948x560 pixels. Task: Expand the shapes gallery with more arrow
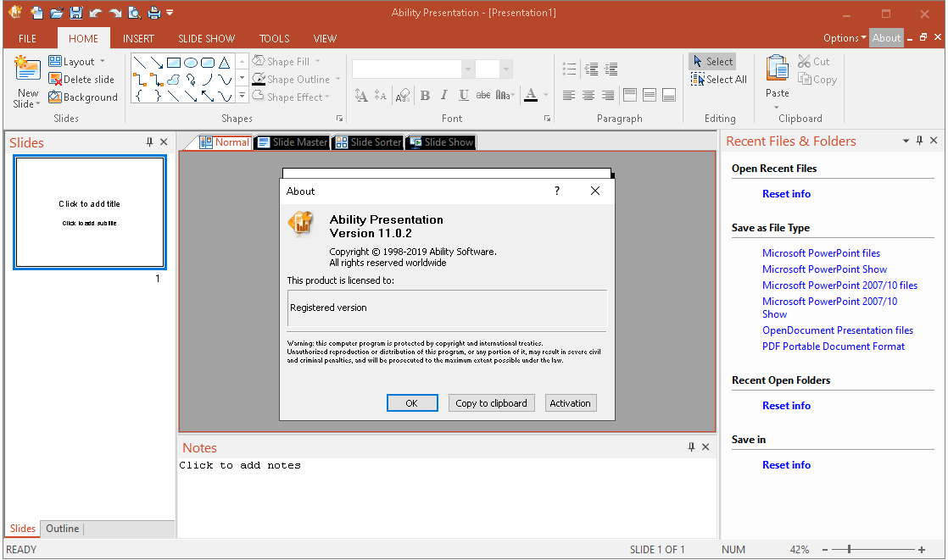coord(242,96)
